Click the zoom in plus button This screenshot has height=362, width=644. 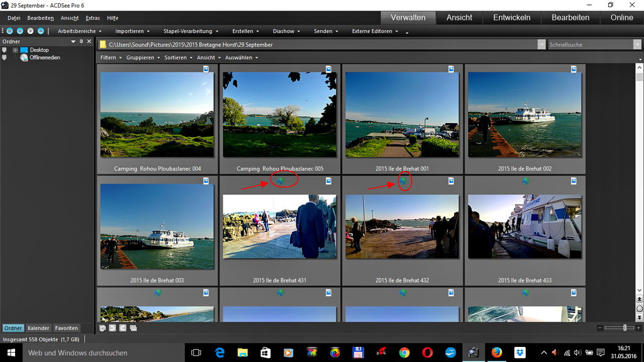point(638,328)
